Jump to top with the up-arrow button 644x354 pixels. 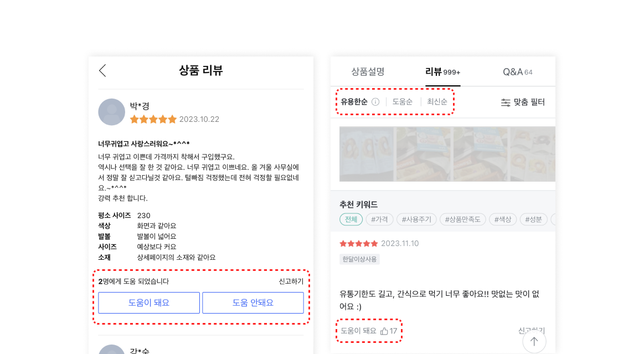[534, 341]
